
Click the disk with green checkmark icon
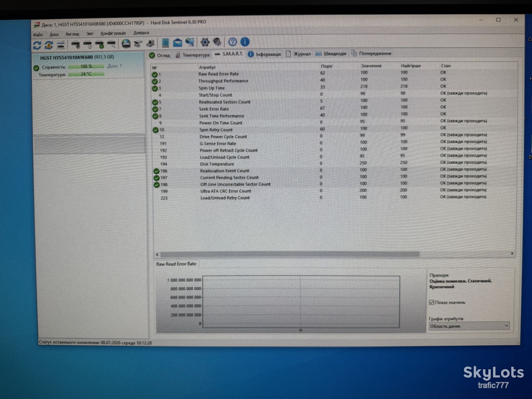click(x=100, y=44)
